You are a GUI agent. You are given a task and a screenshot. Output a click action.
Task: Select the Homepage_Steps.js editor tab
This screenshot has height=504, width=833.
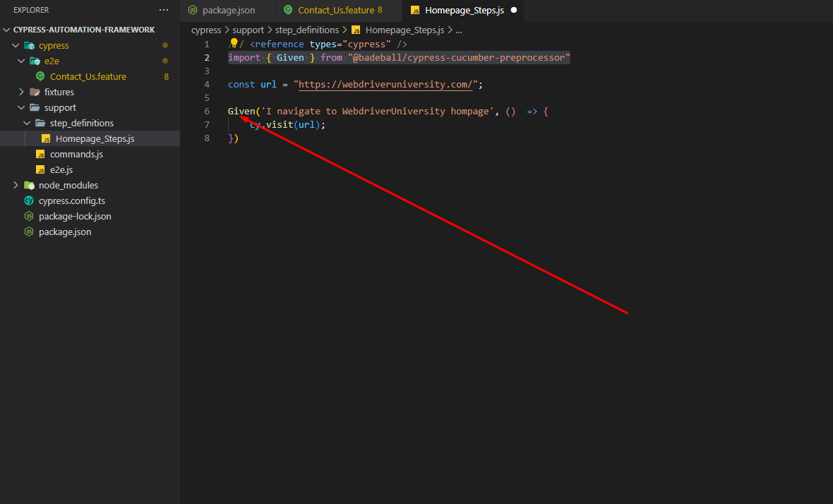tap(463, 10)
